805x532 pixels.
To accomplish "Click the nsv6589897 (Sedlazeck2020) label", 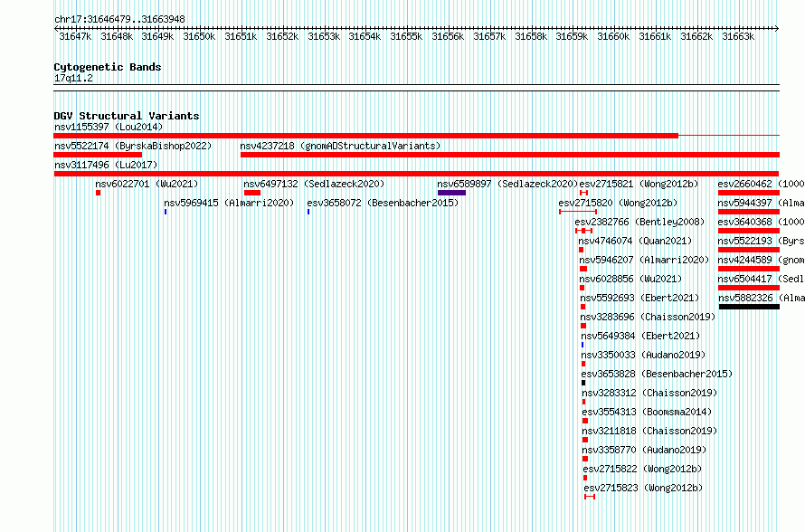I will pyautogui.click(x=507, y=184).
